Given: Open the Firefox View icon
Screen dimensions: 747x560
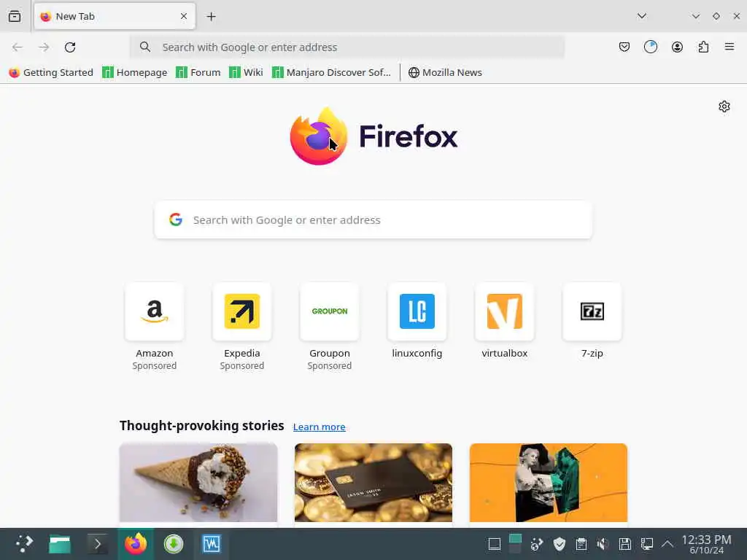Looking at the screenshot, I should pos(15,16).
